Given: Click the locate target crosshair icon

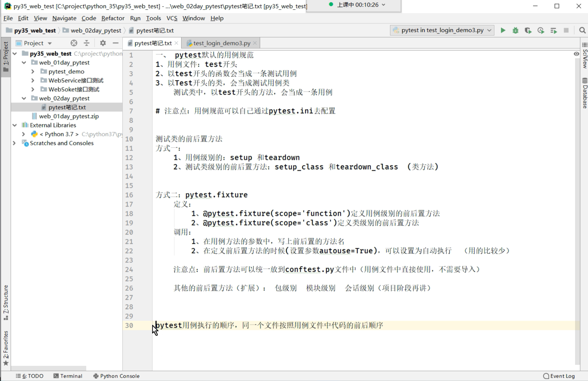Looking at the screenshot, I should coord(74,43).
